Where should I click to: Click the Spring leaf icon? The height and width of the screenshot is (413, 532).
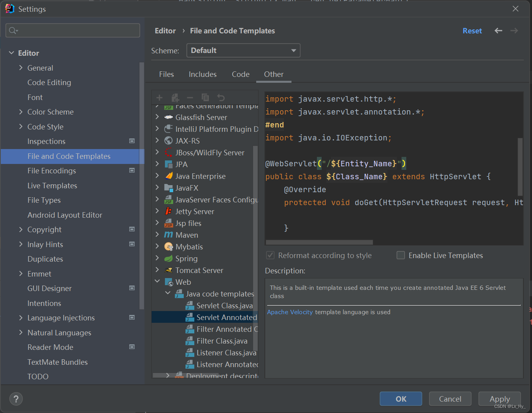click(168, 258)
